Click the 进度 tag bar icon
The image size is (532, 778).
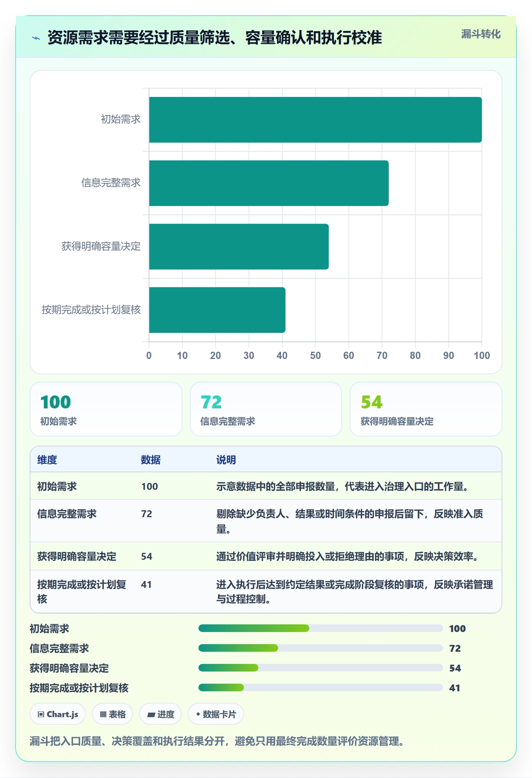pyautogui.click(x=151, y=714)
